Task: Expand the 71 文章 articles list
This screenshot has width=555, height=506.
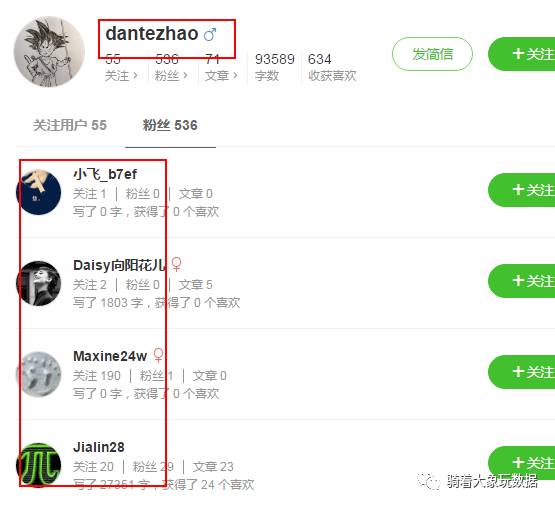Action: [x=221, y=67]
